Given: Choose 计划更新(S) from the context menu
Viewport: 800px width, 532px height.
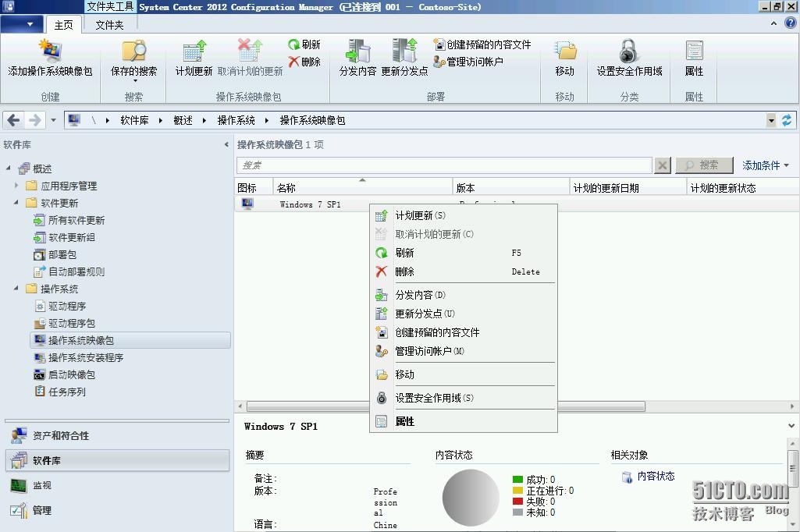Looking at the screenshot, I should click(x=464, y=216).
